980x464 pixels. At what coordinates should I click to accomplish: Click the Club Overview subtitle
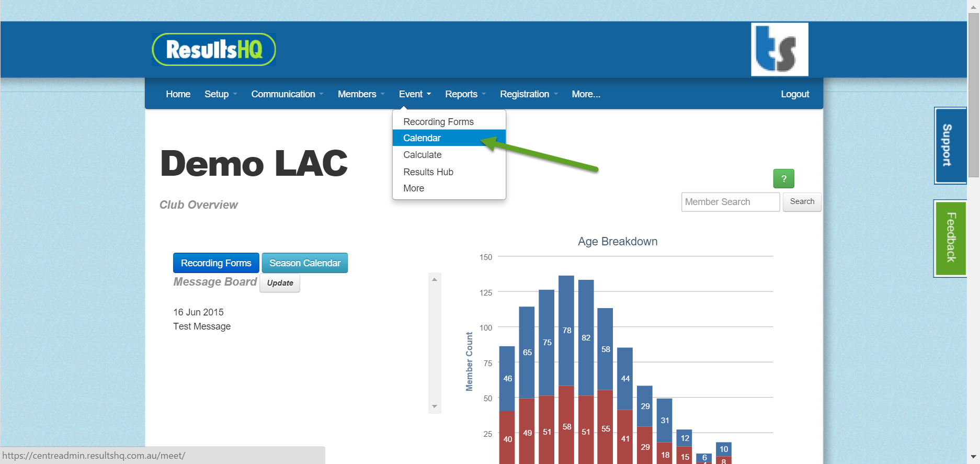198,205
